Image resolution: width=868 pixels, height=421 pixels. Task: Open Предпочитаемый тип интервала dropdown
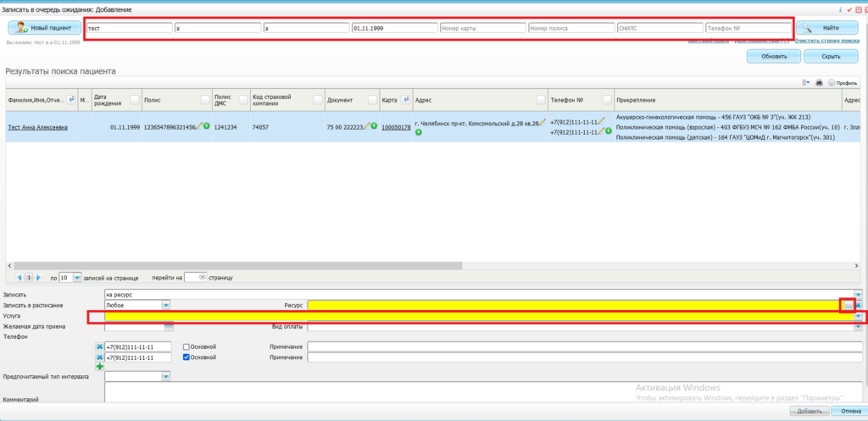tap(165, 376)
